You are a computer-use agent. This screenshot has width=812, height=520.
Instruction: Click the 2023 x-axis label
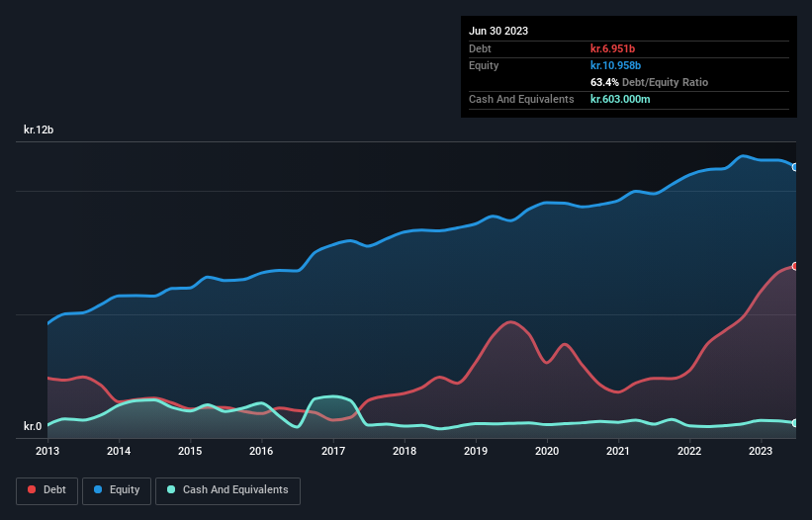[761, 451]
